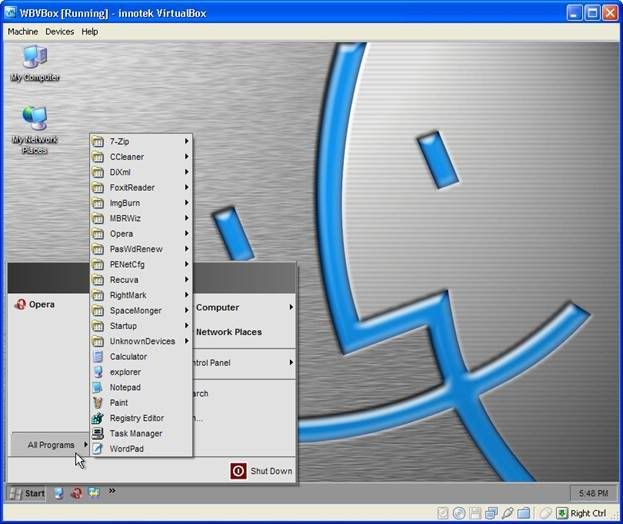Click the Shut Down power icon
Screen dimensions: 623x524
click(x=238, y=471)
